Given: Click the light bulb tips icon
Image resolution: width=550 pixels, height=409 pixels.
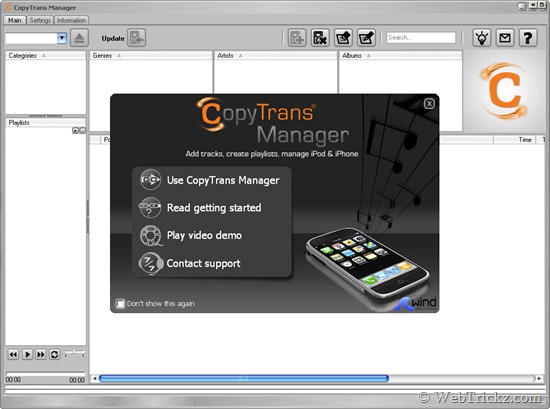Looking at the screenshot, I should click(x=482, y=38).
